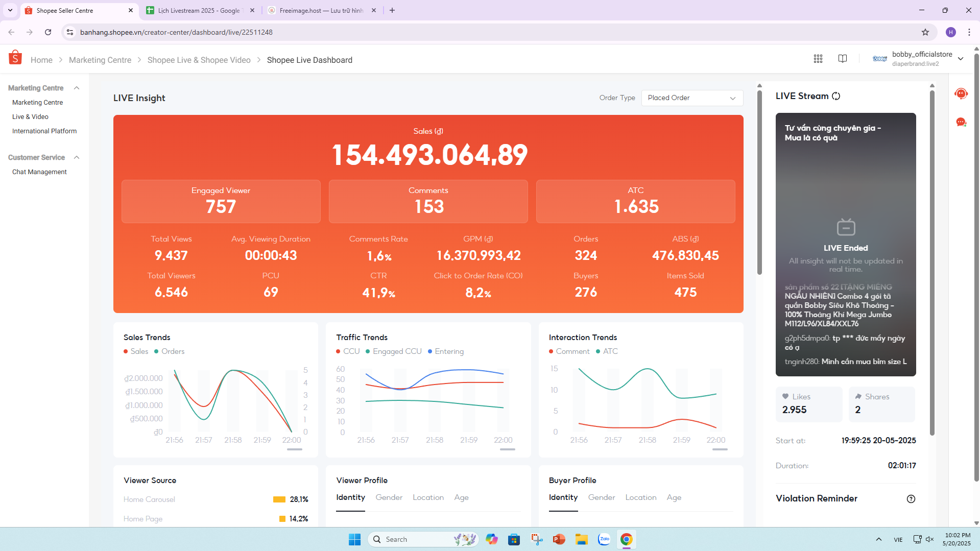Screen dimensions: 980x551
Task: Open Shopee Live & Shopee Video breadcrumb
Action: click(199, 60)
